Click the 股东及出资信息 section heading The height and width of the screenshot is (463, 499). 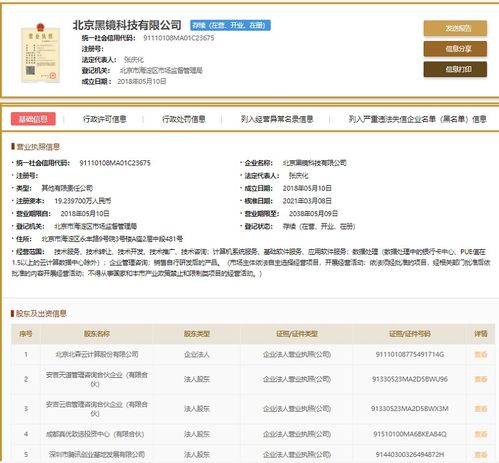[41, 313]
